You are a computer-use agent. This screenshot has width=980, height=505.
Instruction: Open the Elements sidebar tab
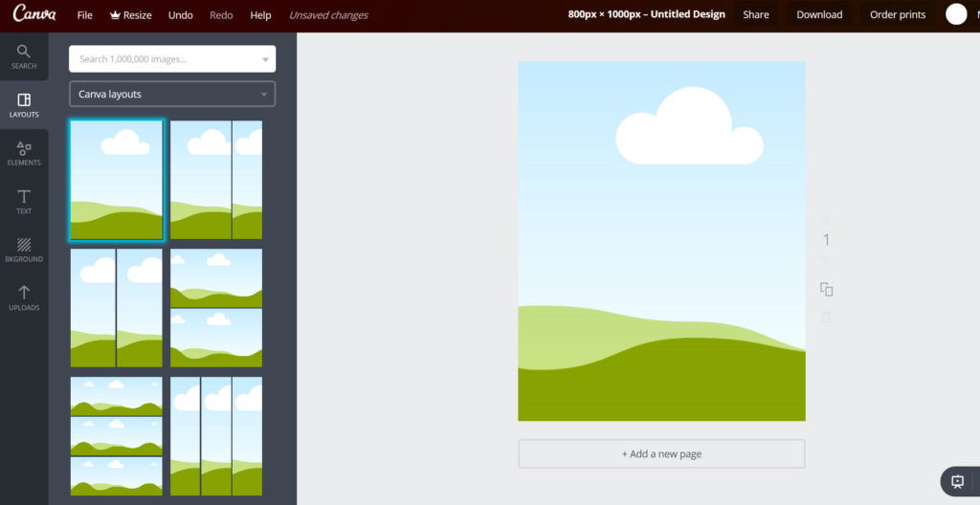coord(24,153)
